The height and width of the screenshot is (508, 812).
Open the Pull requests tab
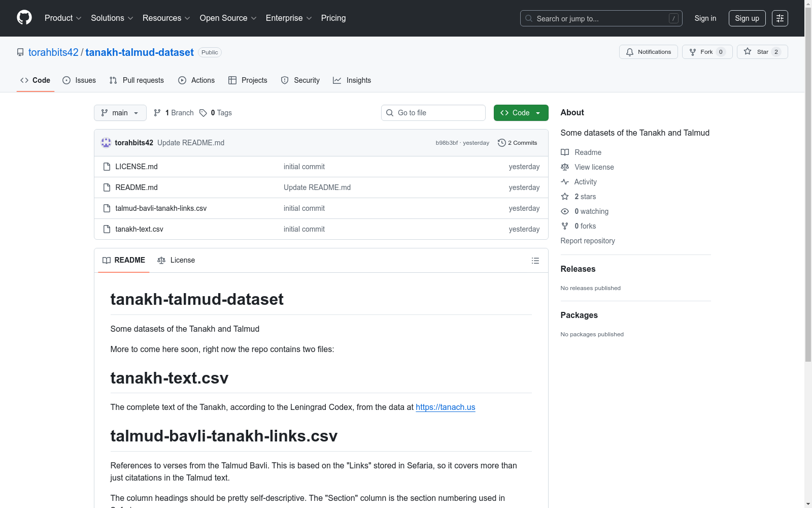point(137,80)
